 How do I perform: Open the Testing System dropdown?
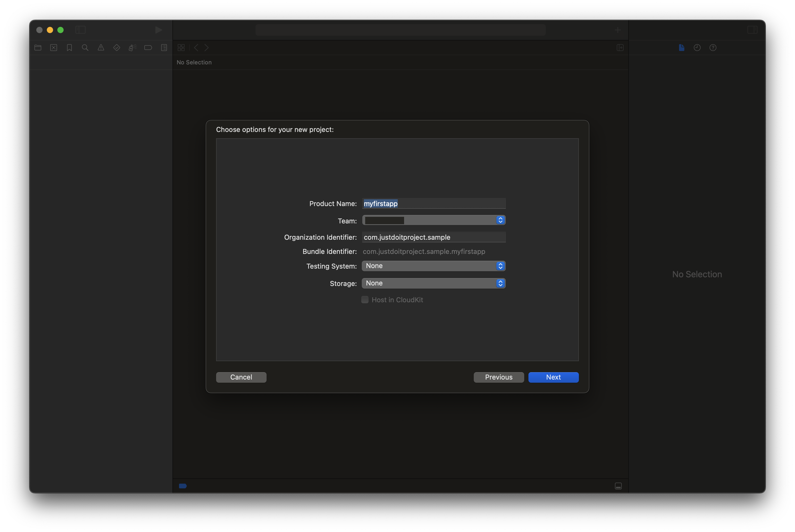pyautogui.click(x=434, y=266)
